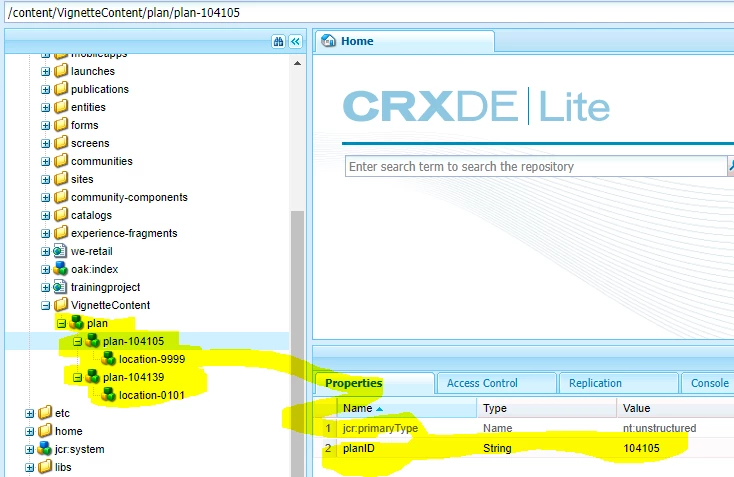Expand the we-retail node
The image size is (734, 477).
click(x=45, y=251)
